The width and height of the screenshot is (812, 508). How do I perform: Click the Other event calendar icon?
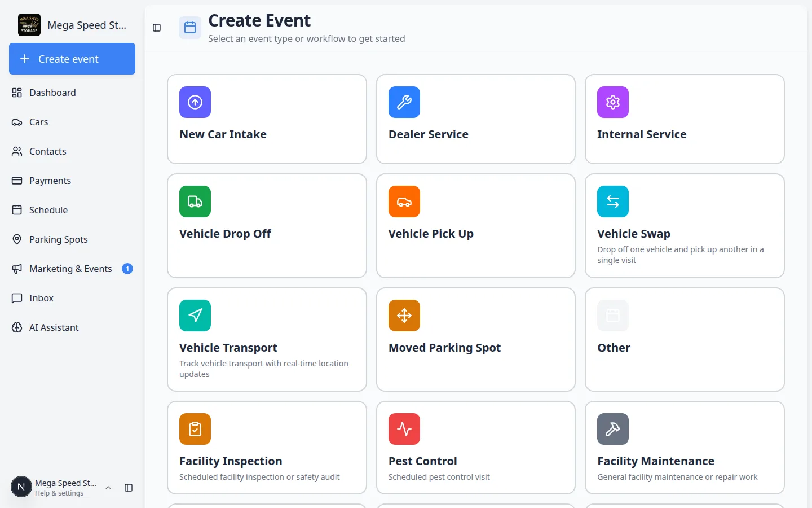613,316
